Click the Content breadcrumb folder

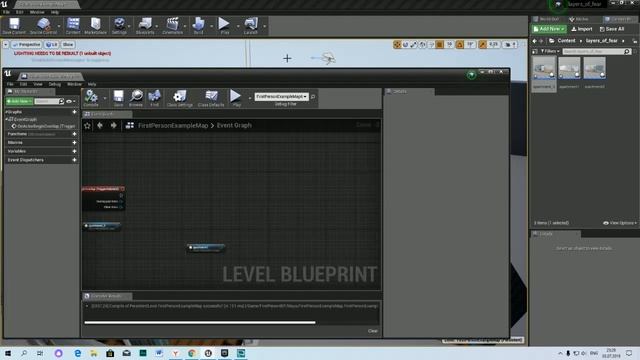click(x=566, y=41)
